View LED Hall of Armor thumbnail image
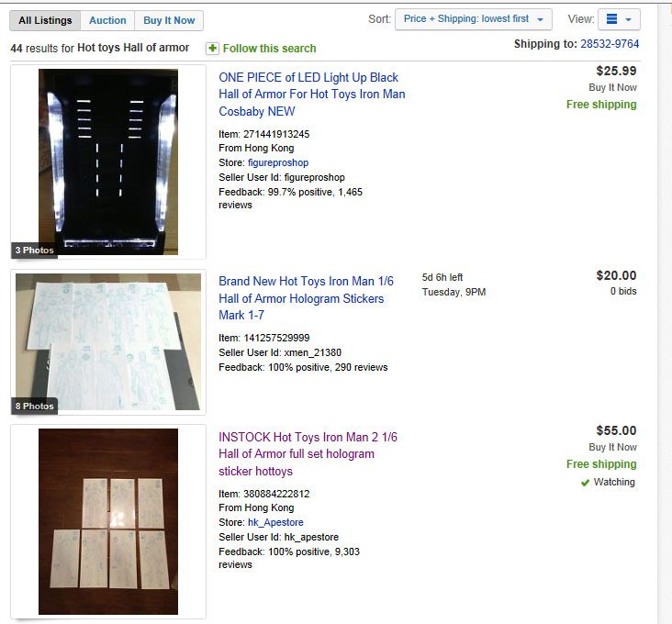This screenshot has height=624, width=672. click(x=108, y=162)
